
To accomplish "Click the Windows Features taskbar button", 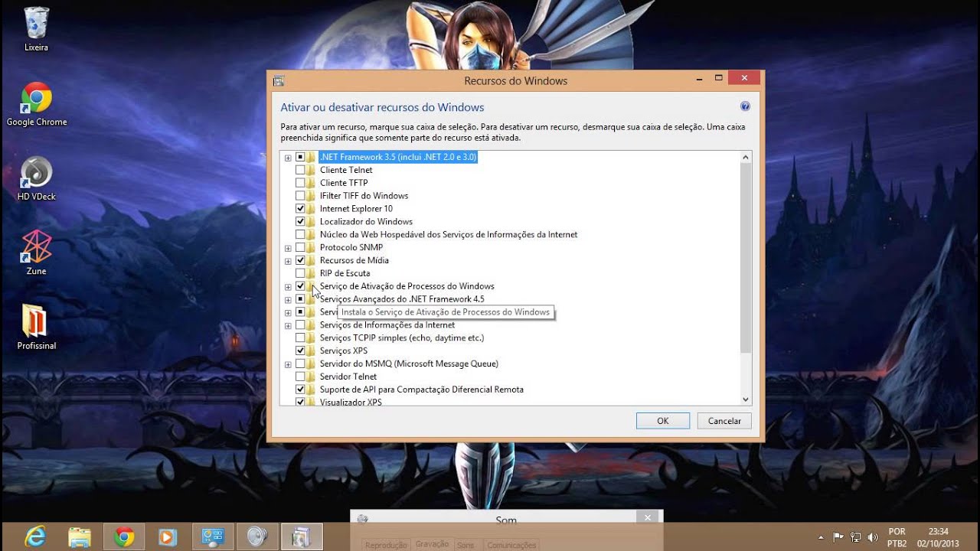I will 302,536.
